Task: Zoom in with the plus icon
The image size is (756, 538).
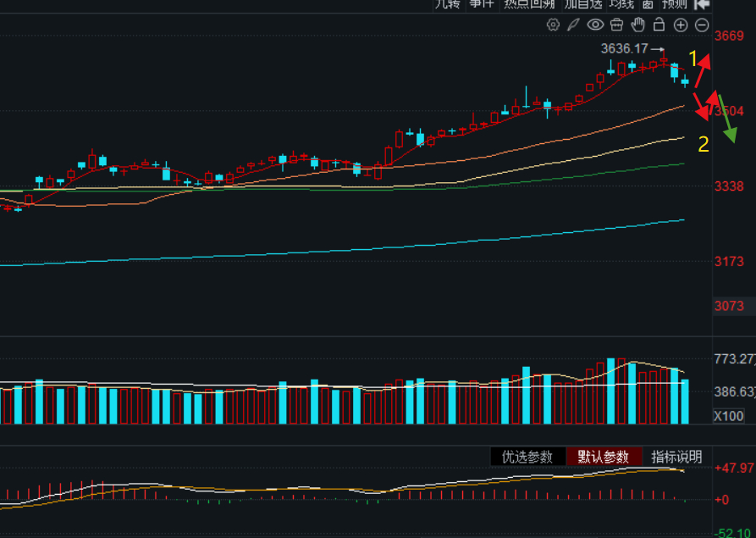Action: [x=681, y=25]
